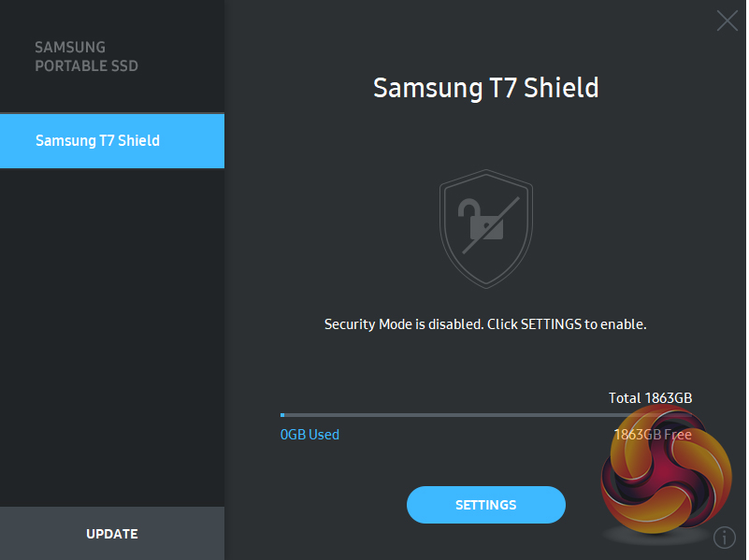Click the Total 1863GB label
Image resolution: width=749 pixels, height=560 pixels.
point(650,398)
